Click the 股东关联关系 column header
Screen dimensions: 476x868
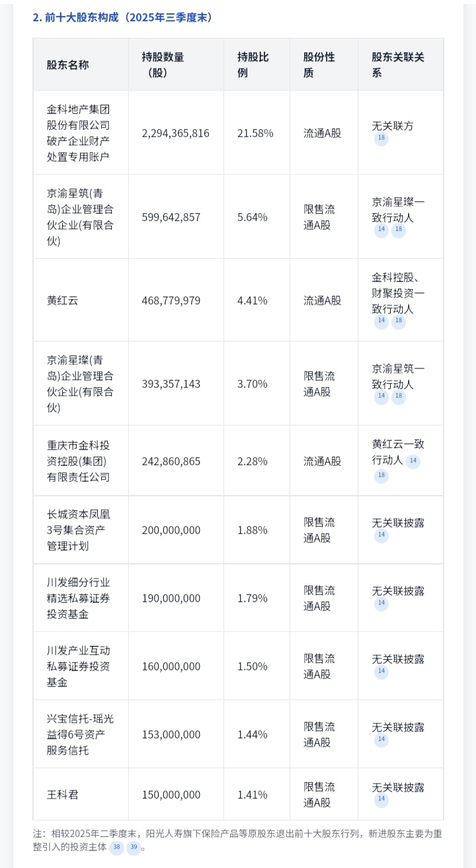coord(398,65)
